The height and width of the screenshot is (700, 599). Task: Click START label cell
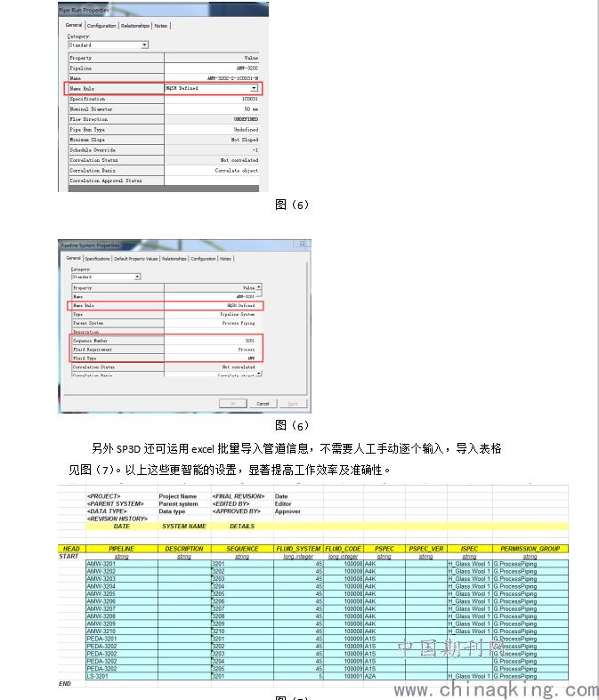(69, 556)
